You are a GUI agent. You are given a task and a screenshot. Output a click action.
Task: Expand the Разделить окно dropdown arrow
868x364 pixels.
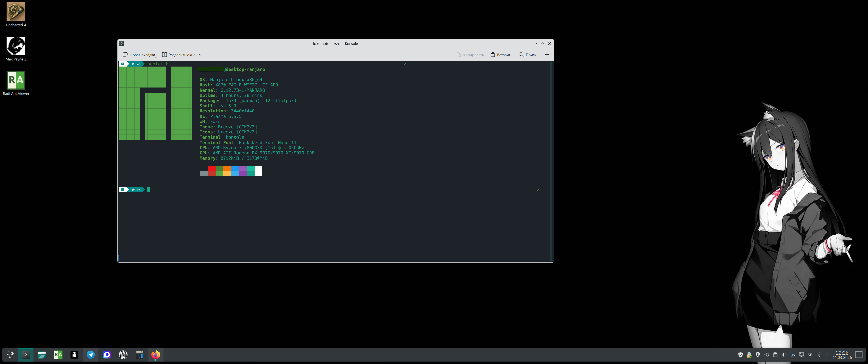[200, 55]
